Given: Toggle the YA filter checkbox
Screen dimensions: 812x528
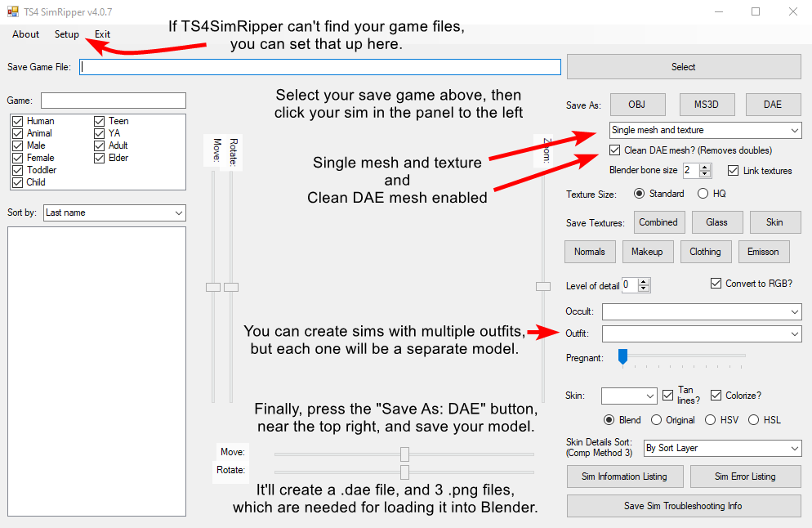Looking at the screenshot, I should [x=100, y=133].
